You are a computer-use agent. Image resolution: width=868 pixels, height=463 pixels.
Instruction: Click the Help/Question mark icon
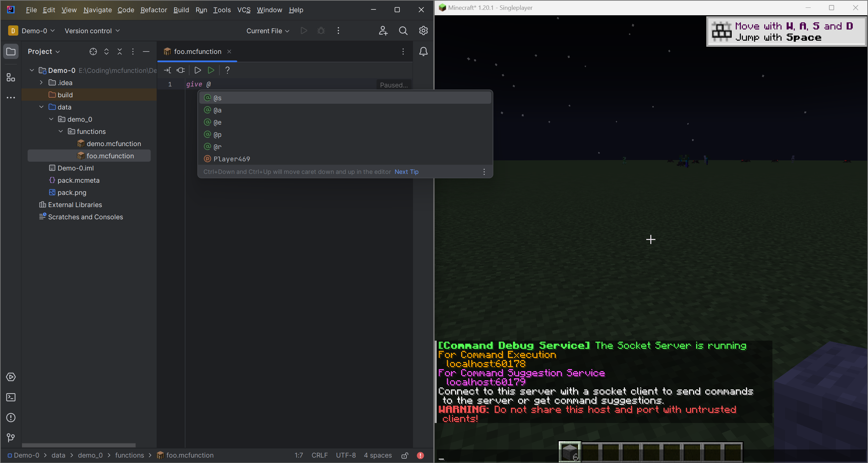click(227, 70)
